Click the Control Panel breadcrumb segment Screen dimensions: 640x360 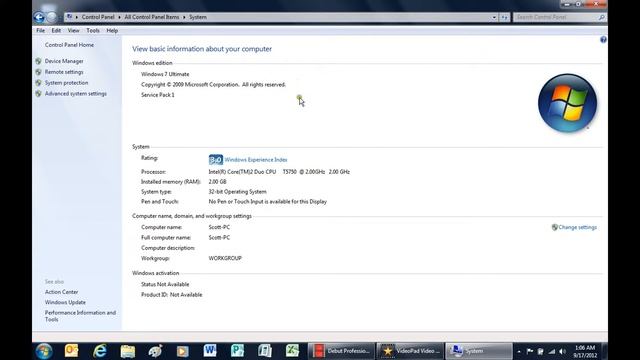[x=98, y=17]
